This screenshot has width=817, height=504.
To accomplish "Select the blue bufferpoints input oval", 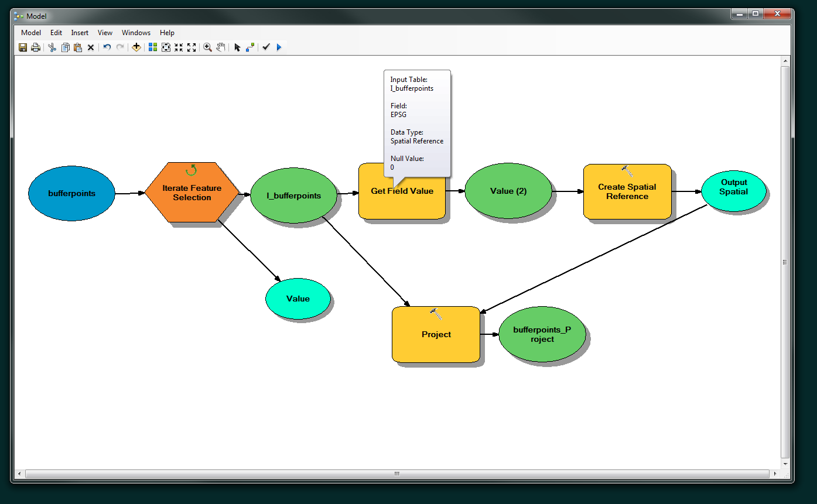I will click(71, 193).
